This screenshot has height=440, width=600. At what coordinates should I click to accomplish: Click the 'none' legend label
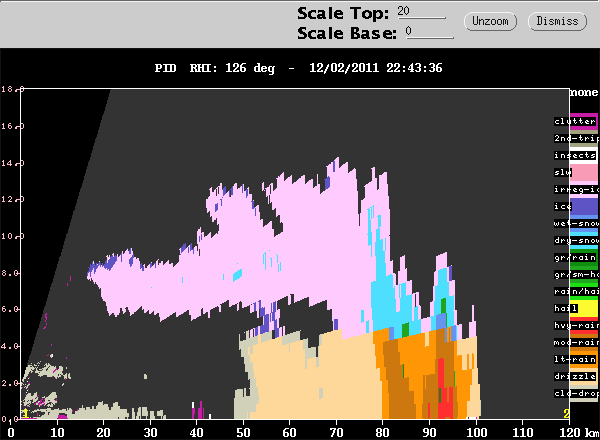click(584, 92)
